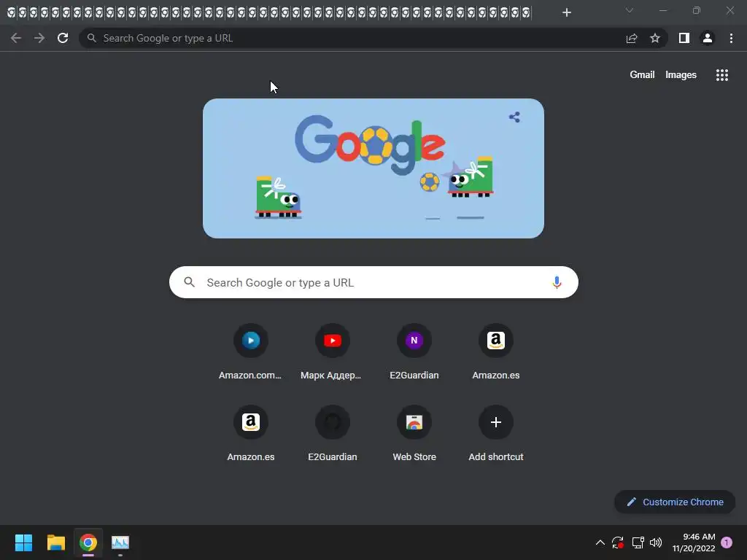Add a new shortcut
The width and height of the screenshot is (747, 560).
click(496, 434)
